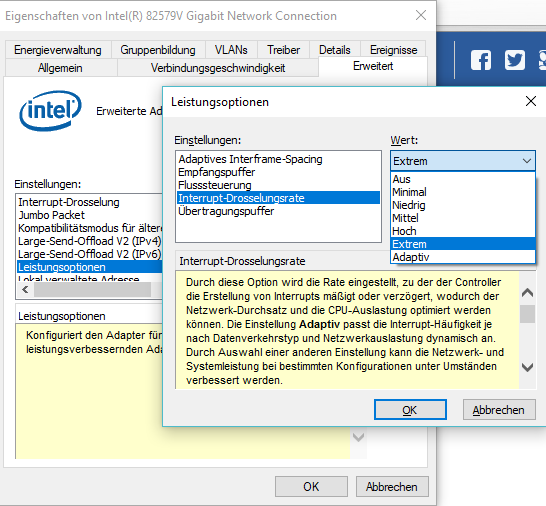Select Interrupt-Drosselung in properties settings list

coord(90,202)
